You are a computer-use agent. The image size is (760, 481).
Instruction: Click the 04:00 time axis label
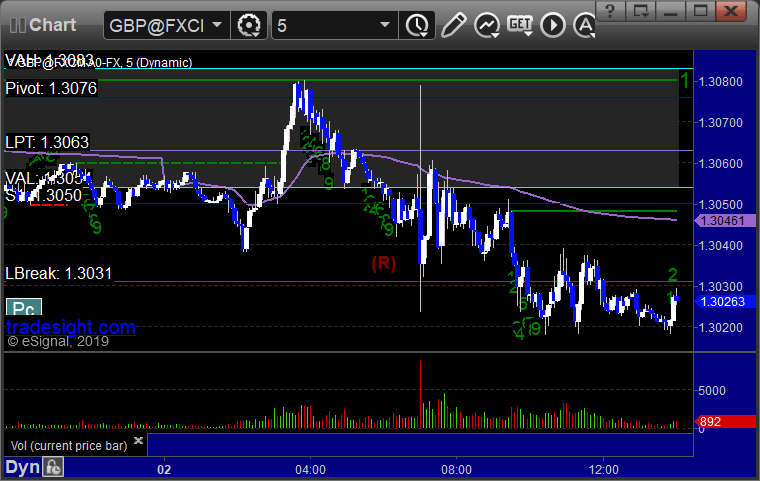click(310, 470)
